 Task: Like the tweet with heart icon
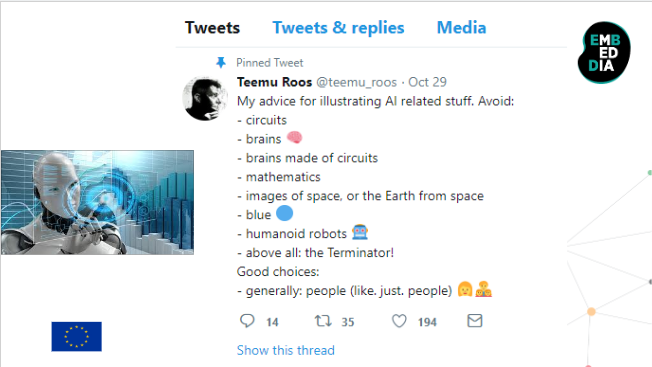399,321
